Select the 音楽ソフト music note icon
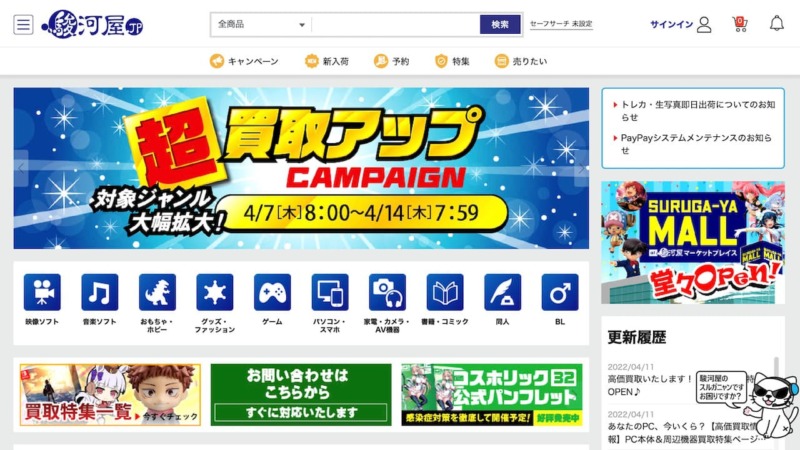The height and width of the screenshot is (450, 800). coord(99,292)
